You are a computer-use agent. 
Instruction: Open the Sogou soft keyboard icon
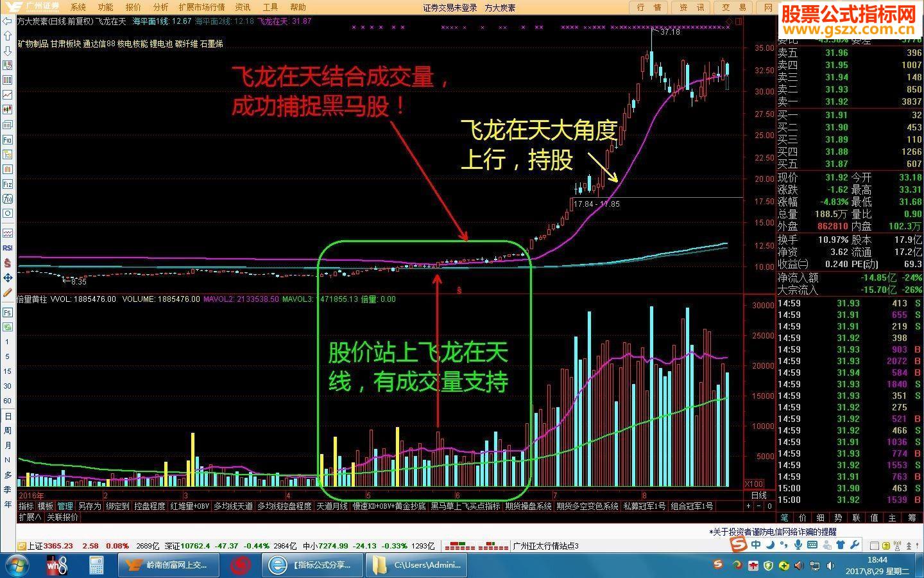(812, 545)
